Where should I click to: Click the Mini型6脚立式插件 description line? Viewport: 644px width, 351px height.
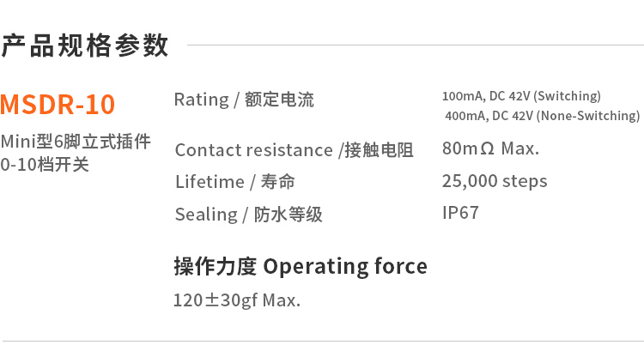tap(76, 141)
